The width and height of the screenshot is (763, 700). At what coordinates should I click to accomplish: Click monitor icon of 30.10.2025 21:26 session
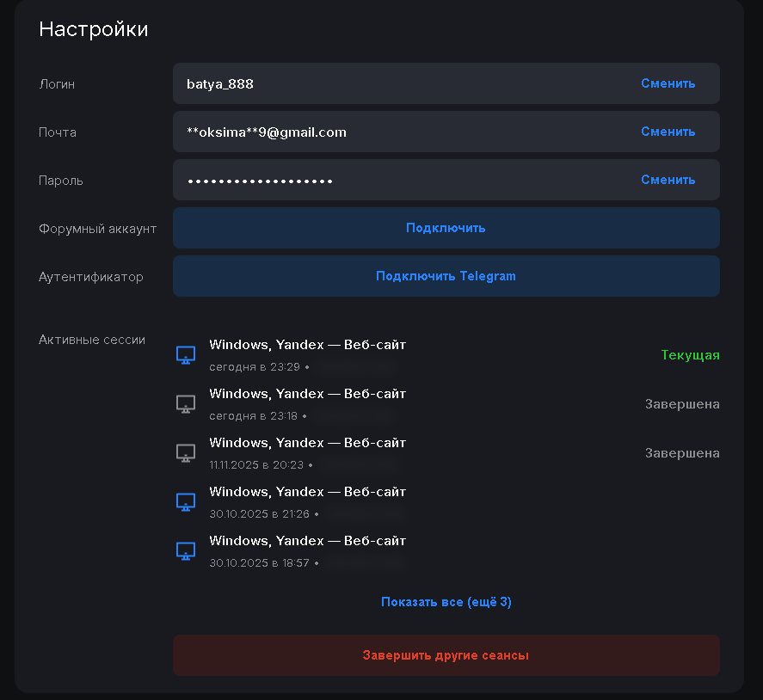(x=186, y=500)
